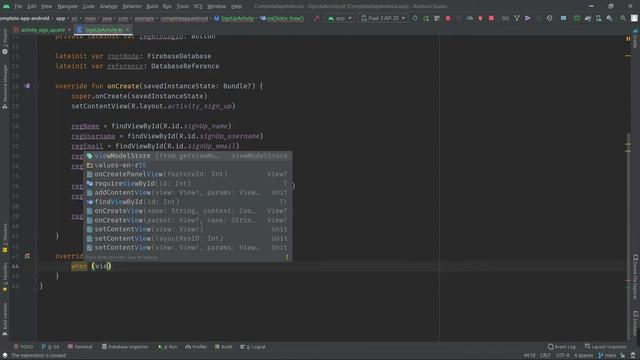This screenshot has height=360, width=640.
Task: Click the project structure blue icon
Action: click(563, 18)
